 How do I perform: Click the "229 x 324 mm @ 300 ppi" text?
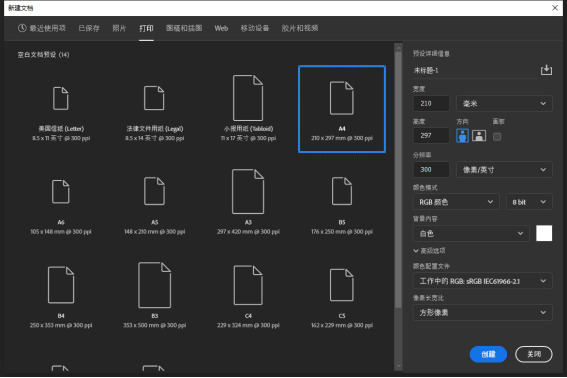(248, 325)
